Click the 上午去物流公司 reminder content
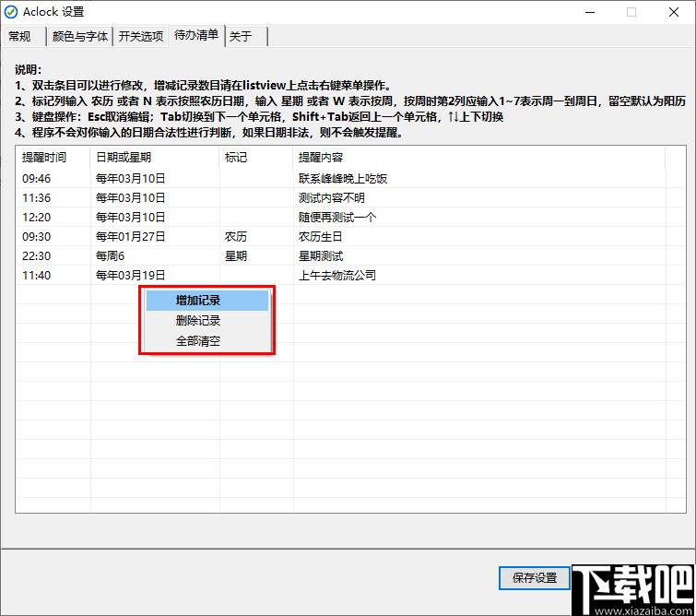This screenshot has width=696, height=616. coord(337,276)
